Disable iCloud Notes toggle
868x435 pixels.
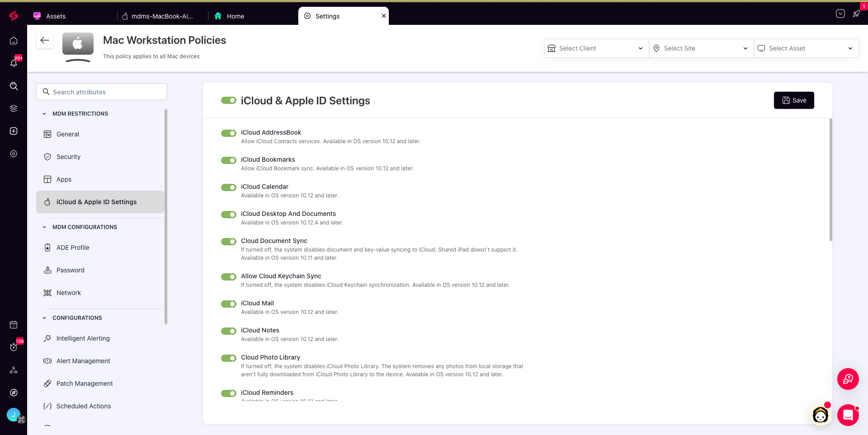coord(229,331)
